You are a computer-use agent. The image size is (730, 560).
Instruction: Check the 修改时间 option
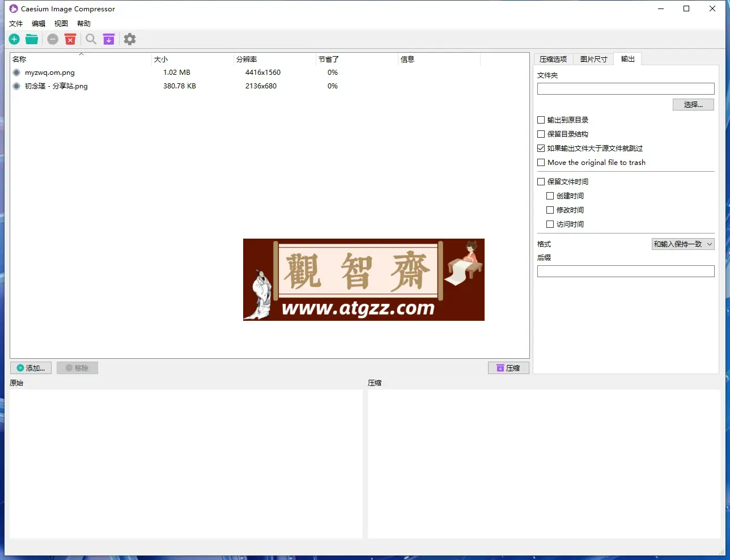(x=550, y=210)
